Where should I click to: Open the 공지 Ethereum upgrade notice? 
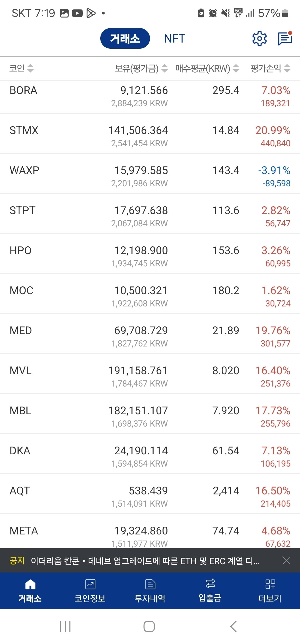[x=144, y=561]
